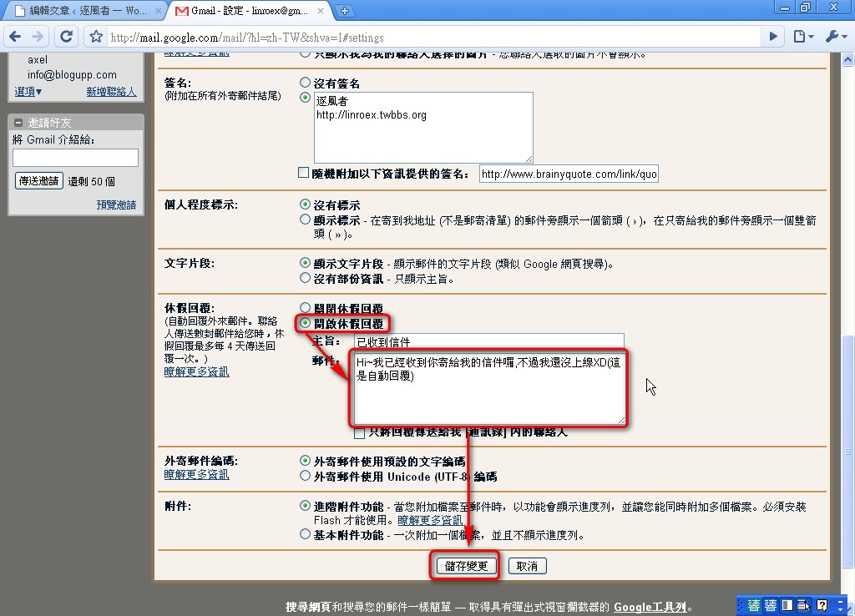Screen dimensions: 855x616
Task: Toggle the contacts-only reply checkbox
Action: point(359,433)
